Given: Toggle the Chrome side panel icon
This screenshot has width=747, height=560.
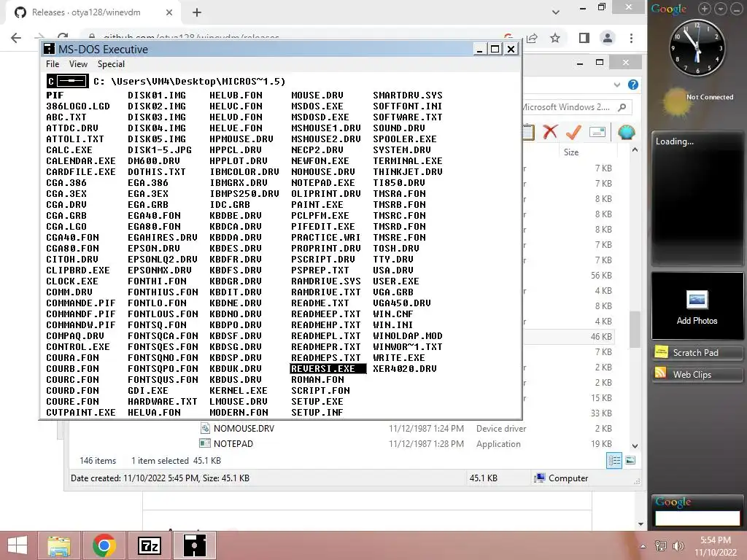Looking at the screenshot, I should pyautogui.click(x=584, y=38).
